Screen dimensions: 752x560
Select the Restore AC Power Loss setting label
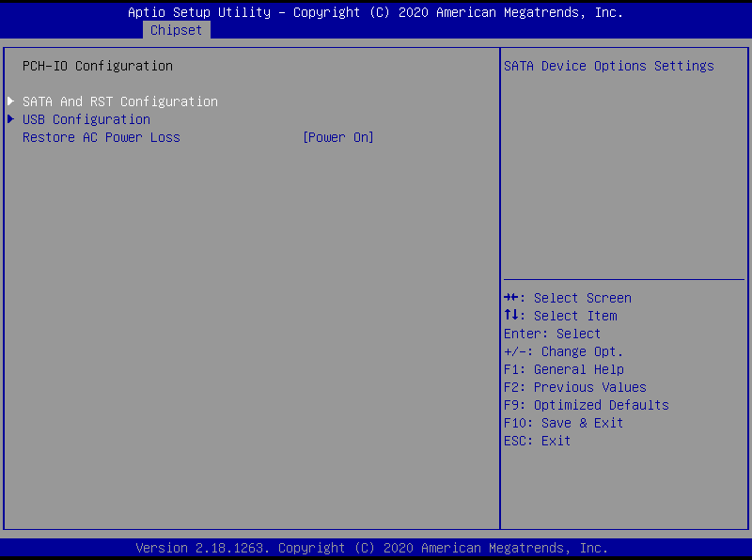[102, 137]
